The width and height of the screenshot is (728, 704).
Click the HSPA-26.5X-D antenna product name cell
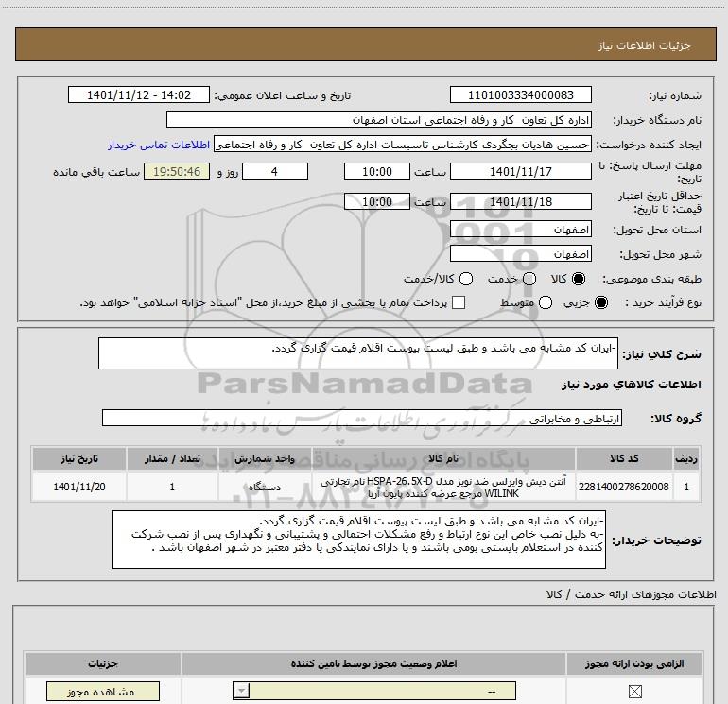tap(442, 487)
